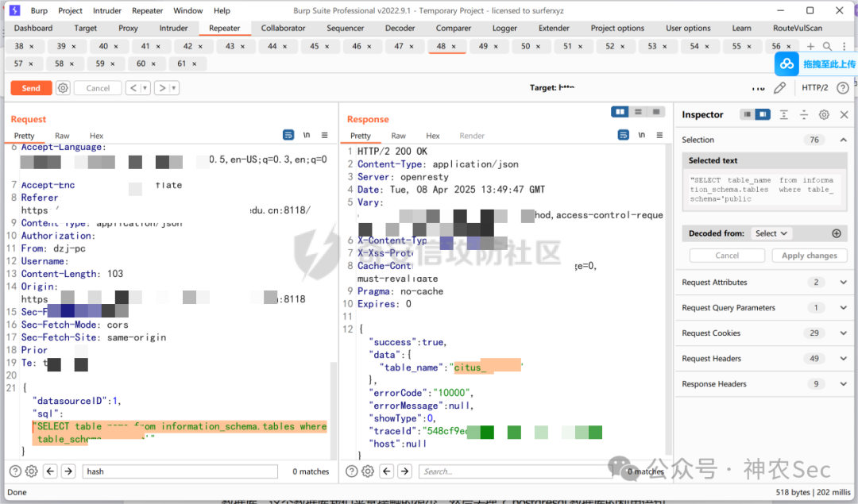Viewport: 858px width, 504px height.
Task: Toggle response message wrap icon
Action: pyautogui.click(x=624, y=135)
